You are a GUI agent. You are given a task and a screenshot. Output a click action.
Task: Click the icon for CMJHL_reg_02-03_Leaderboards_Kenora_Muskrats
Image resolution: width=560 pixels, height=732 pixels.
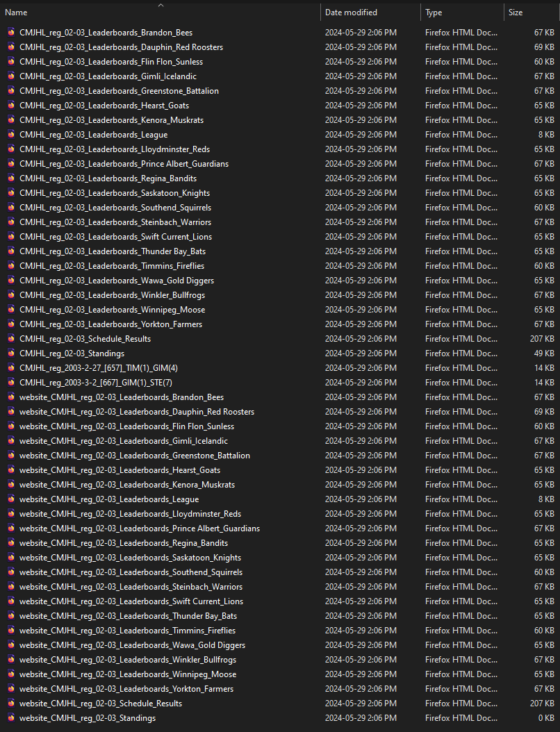pyautogui.click(x=11, y=120)
